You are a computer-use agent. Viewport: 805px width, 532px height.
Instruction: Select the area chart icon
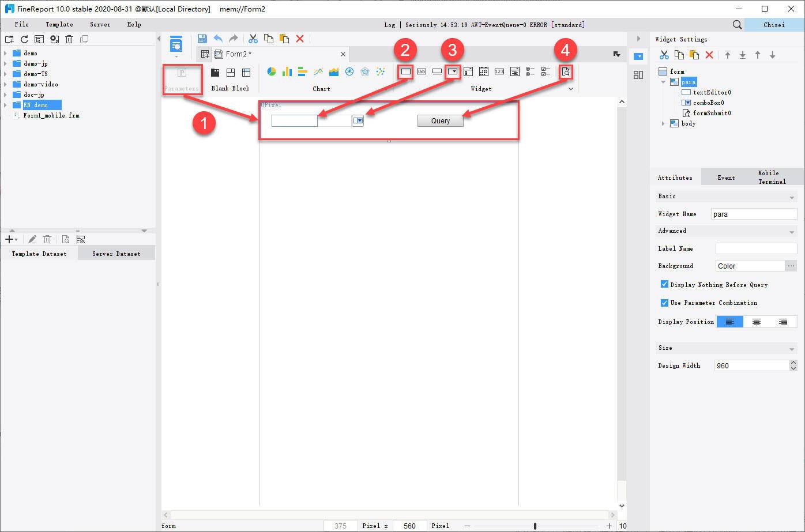[x=334, y=71]
